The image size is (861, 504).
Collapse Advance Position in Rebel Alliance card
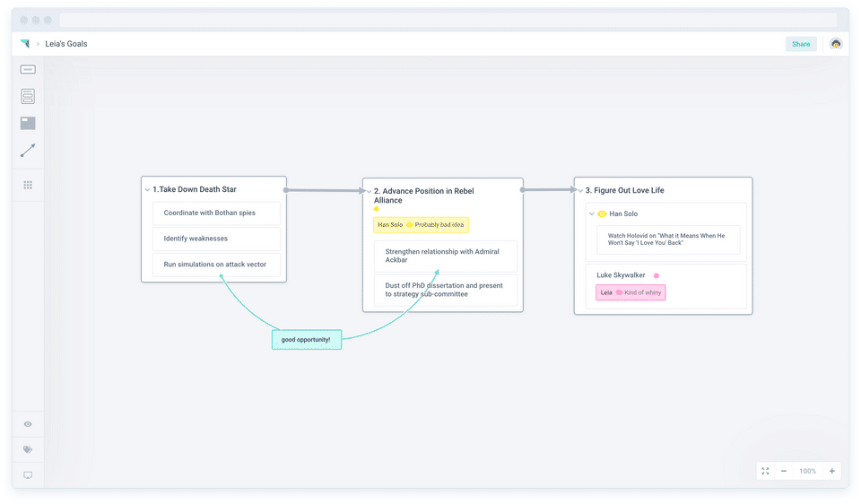(369, 192)
